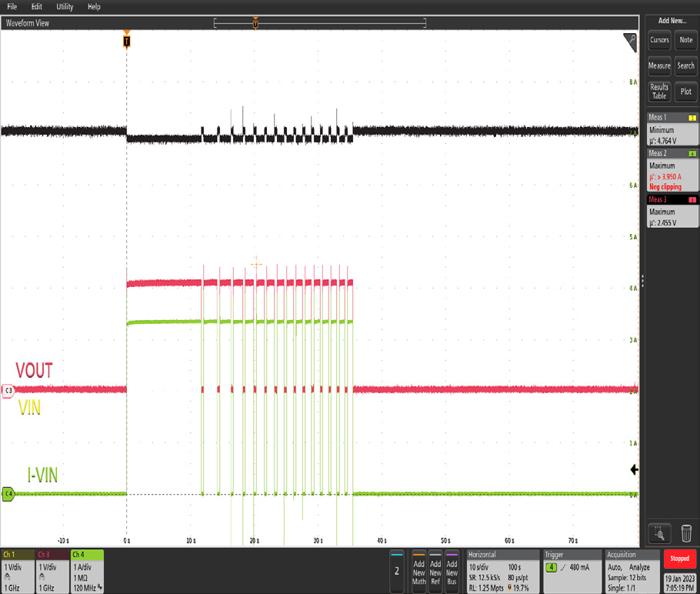Open the Utility menu
This screenshot has height=594, width=700.
tap(65, 7)
